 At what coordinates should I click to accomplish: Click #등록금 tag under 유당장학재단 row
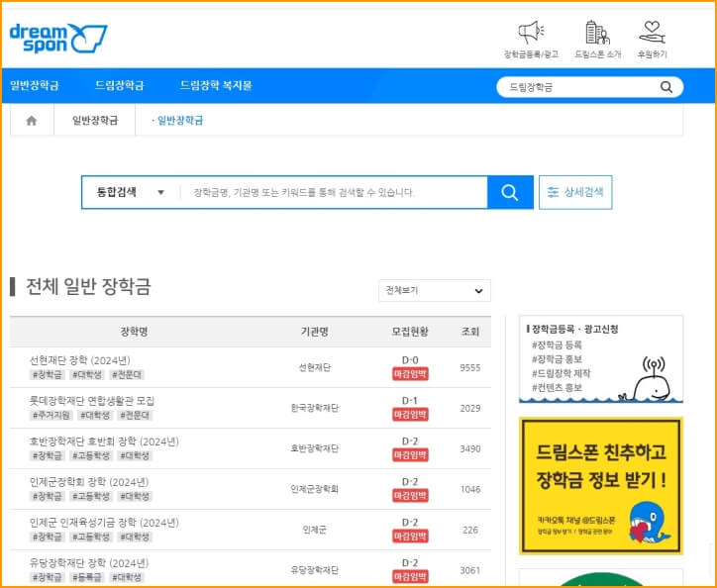[87, 577]
